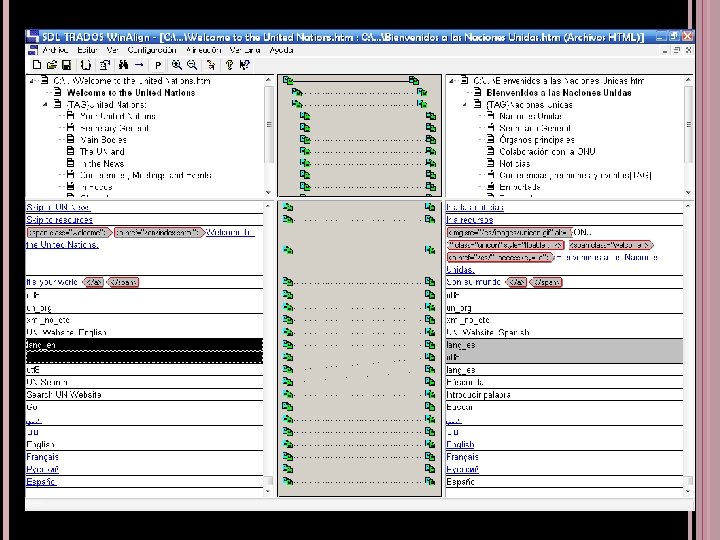
Task: Open Help with the question mark icon
Action: [229, 65]
